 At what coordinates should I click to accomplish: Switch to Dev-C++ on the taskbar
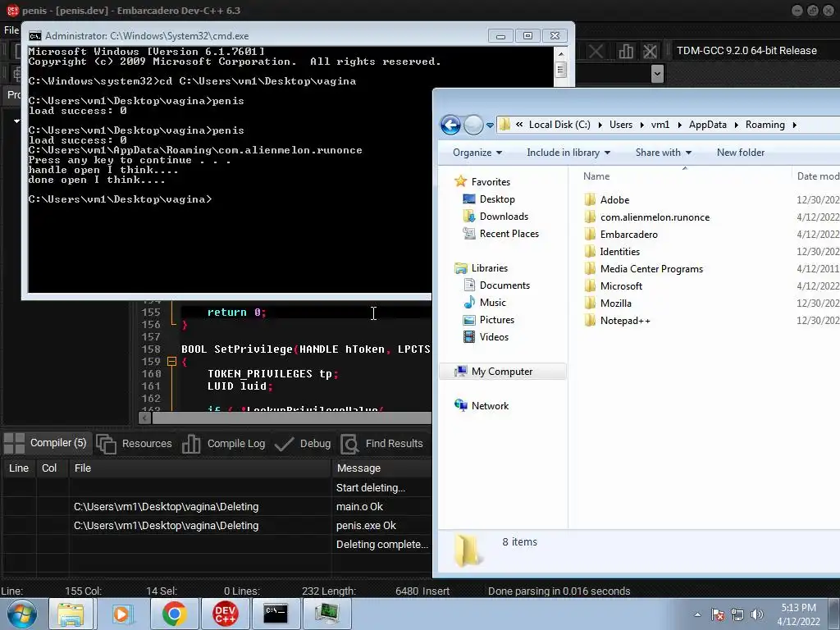[226, 614]
